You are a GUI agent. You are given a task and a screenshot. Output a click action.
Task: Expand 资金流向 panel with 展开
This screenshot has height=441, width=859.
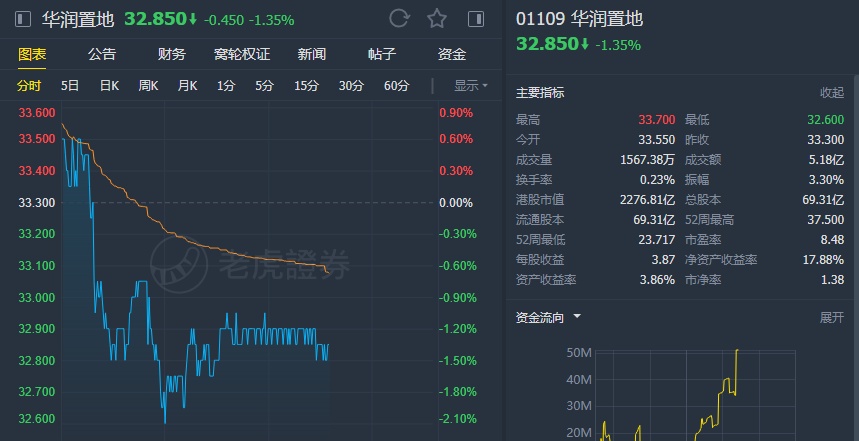click(832, 317)
